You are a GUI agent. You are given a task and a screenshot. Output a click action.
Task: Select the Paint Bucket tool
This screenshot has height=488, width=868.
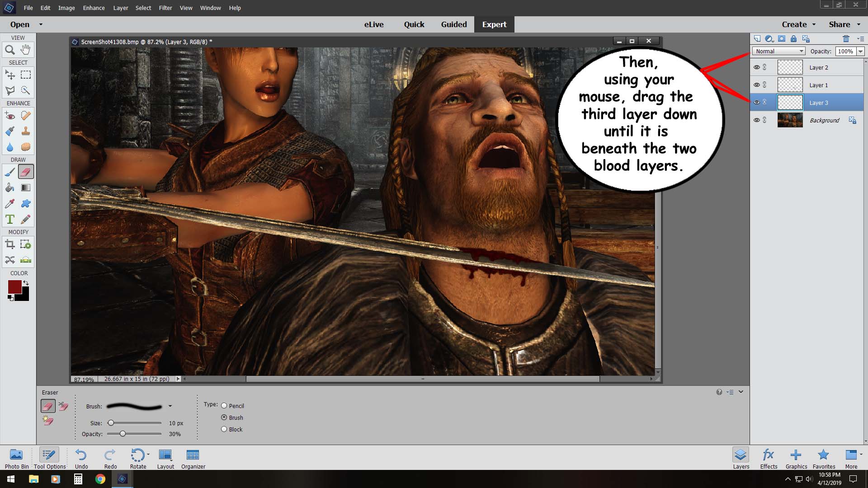coord(10,188)
